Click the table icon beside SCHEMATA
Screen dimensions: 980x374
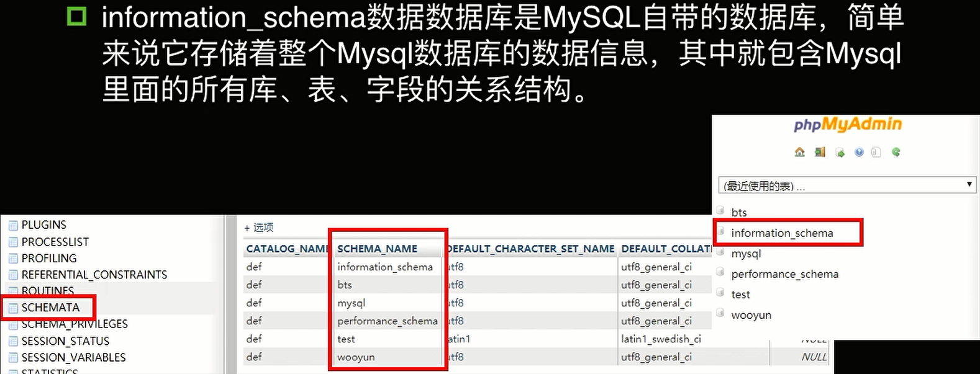[x=13, y=308]
